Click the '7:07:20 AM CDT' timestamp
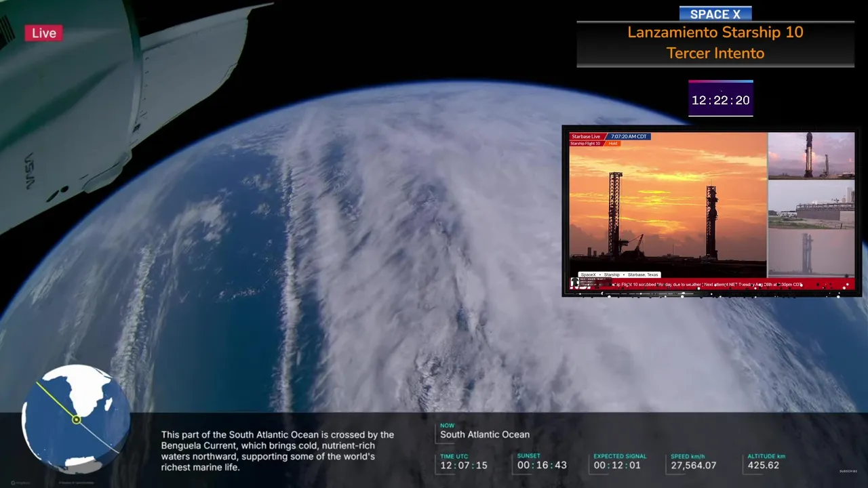 pyautogui.click(x=629, y=136)
